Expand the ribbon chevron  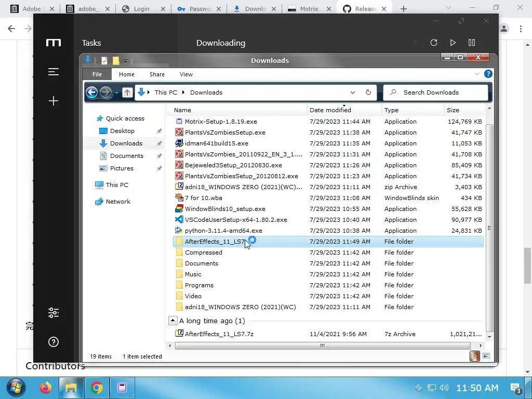pyautogui.click(x=477, y=74)
